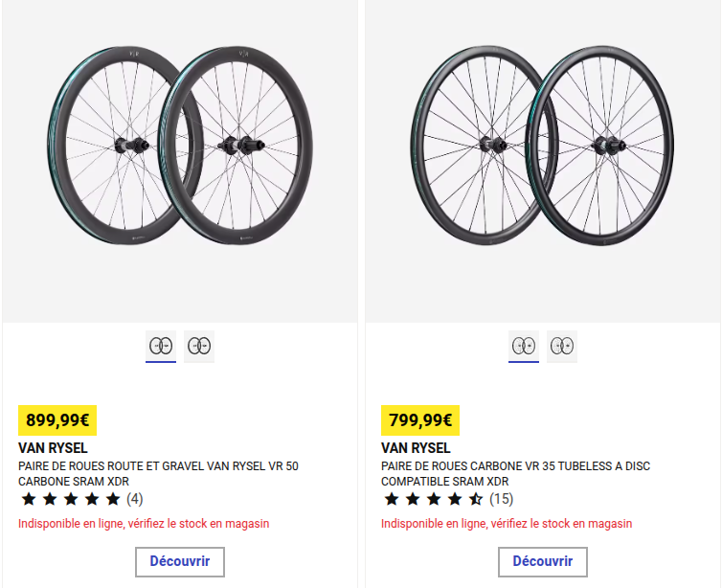Select second thumbnail of VR 50 wheels
The height and width of the screenshot is (588, 722).
(199, 346)
